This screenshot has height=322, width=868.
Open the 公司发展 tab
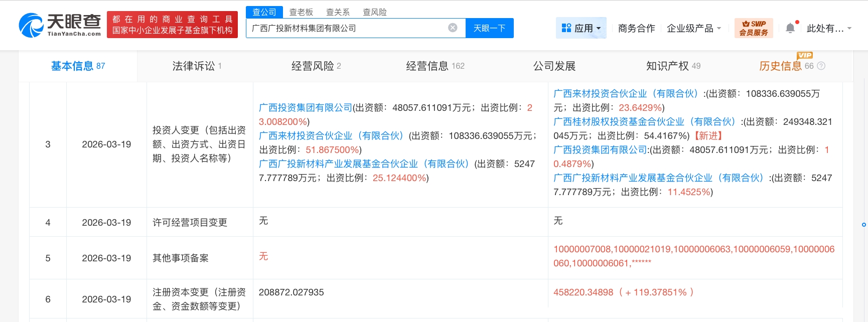pyautogui.click(x=554, y=66)
